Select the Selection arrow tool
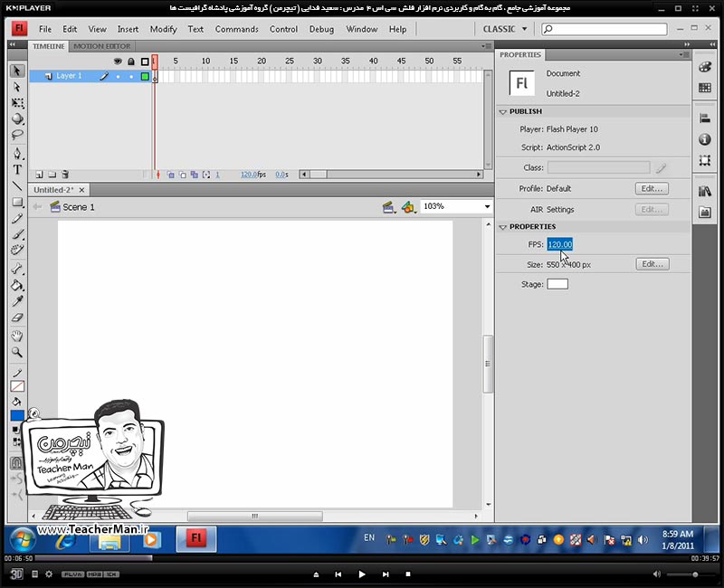 (17, 71)
